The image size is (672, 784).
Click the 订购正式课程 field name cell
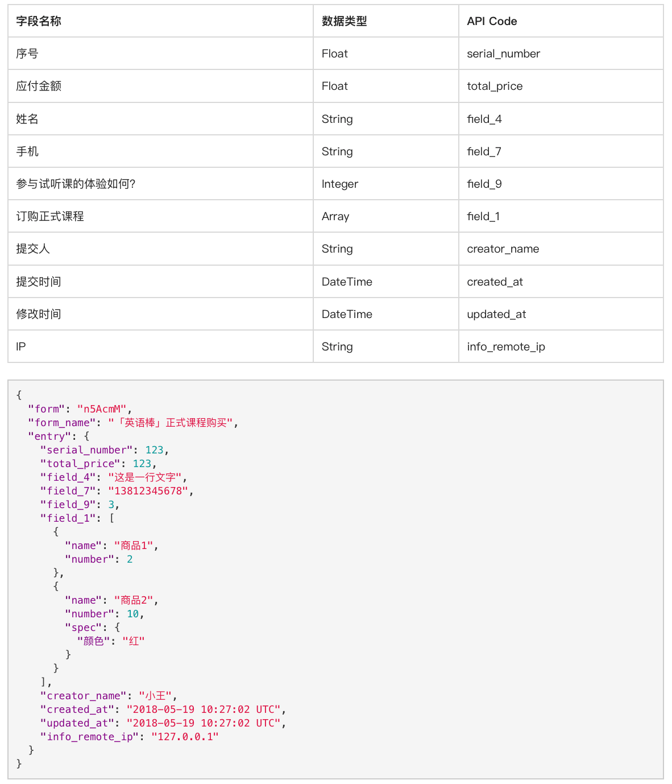pyautogui.click(x=50, y=217)
